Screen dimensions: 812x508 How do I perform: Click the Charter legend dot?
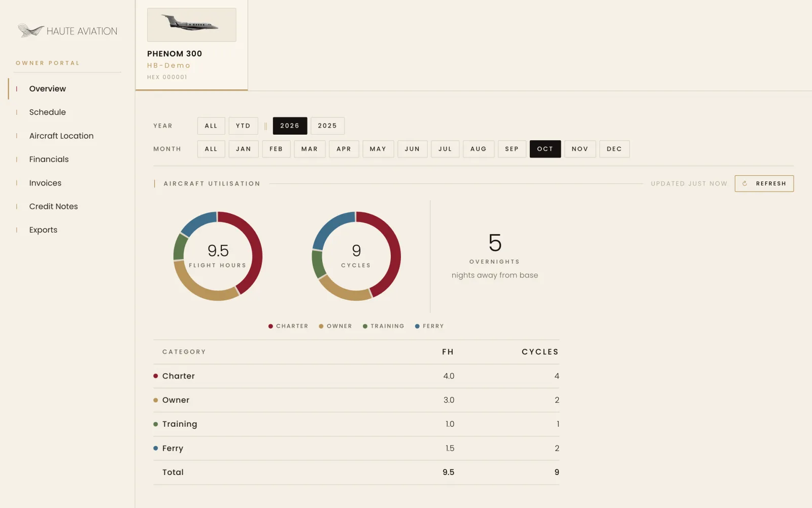[x=270, y=326]
